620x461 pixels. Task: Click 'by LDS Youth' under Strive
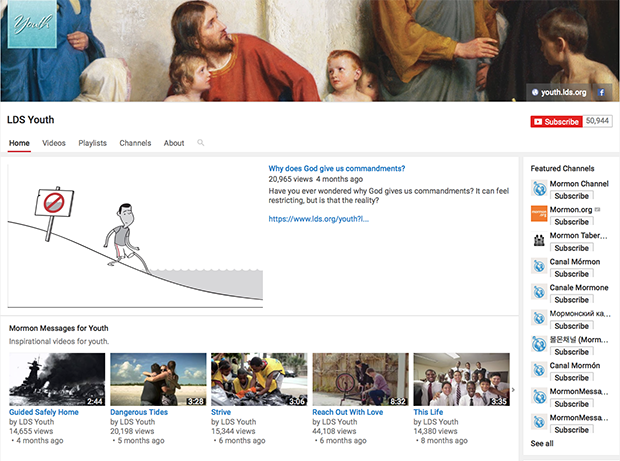coord(234,422)
